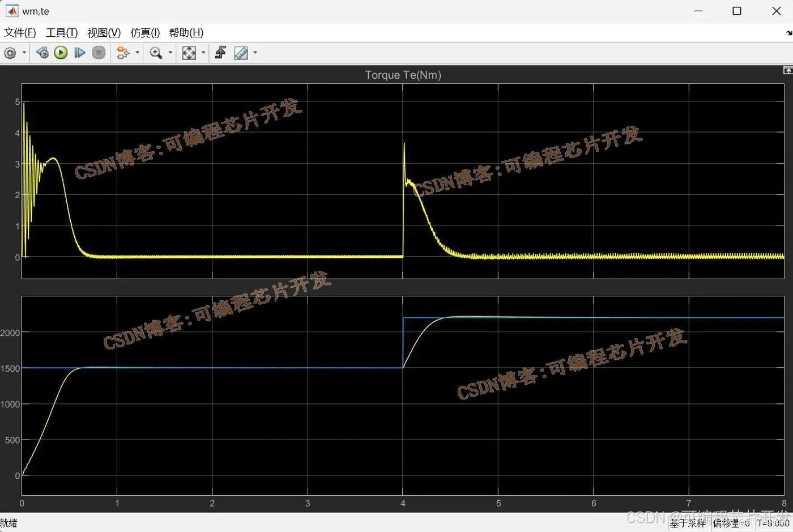The image size is (793, 532).
Task: Open scope configuration properties gear
Action: coord(10,53)
